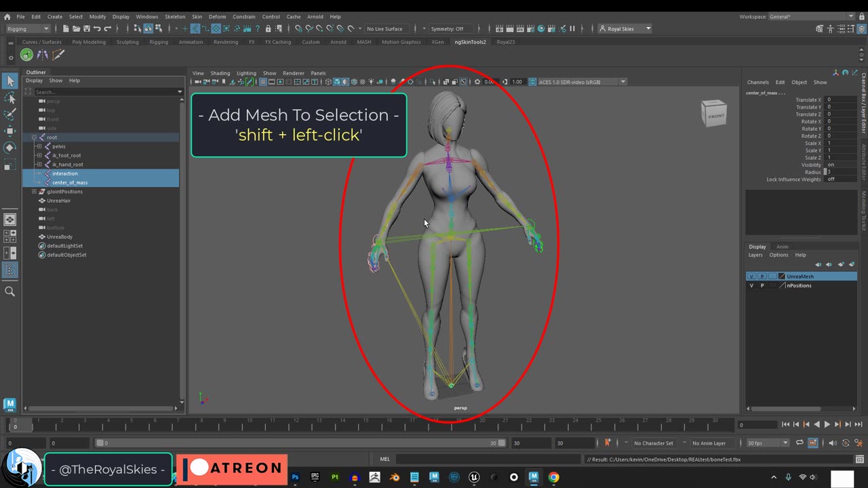Toggle playback P of nPositions layer
Viewport: 868px width, 488px height.
[762, 285]
